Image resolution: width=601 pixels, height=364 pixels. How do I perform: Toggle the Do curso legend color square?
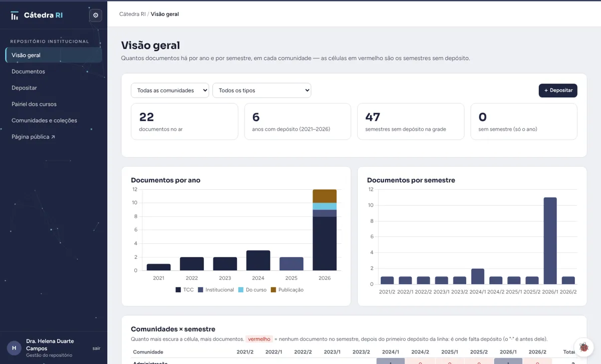click(x=241, y=290)
